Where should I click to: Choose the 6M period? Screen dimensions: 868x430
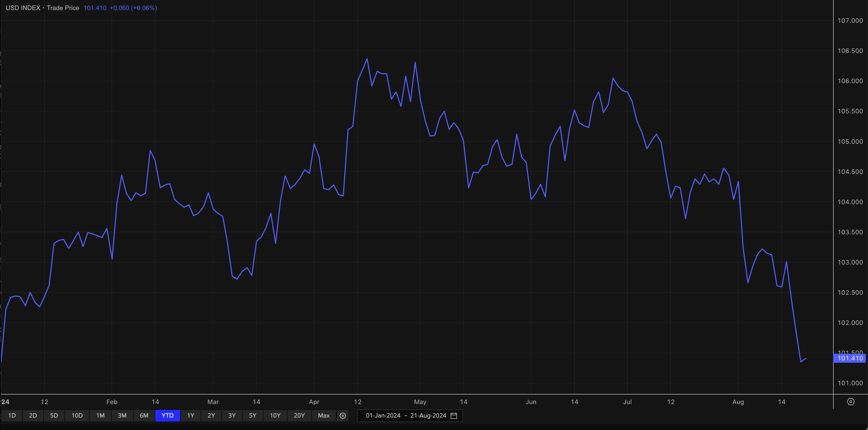click(144, 415)
